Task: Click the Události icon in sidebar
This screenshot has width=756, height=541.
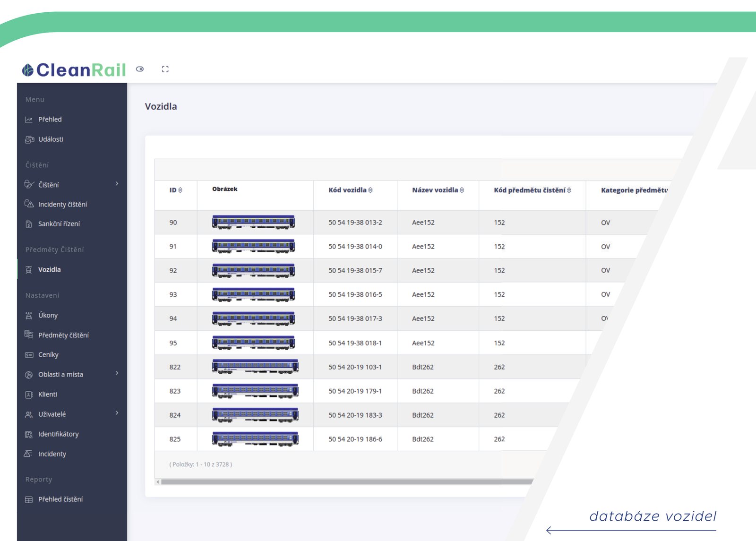Action: [29, 139]
